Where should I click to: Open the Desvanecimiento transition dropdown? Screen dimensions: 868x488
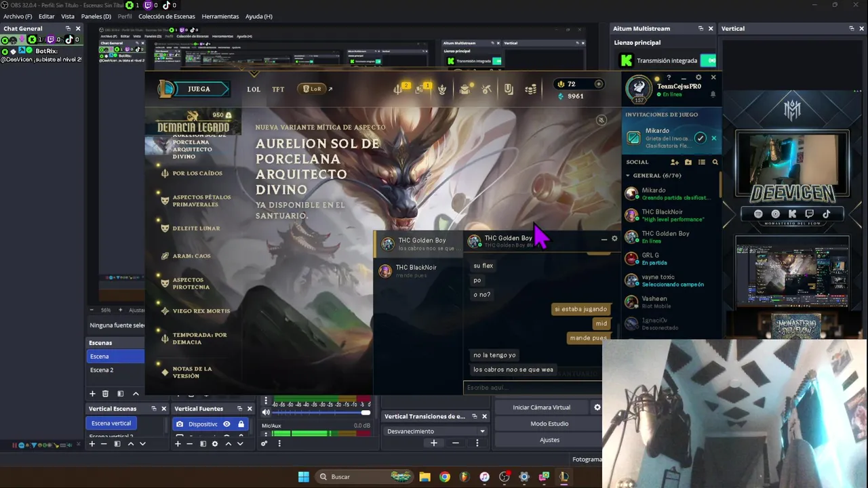[436, 431]
